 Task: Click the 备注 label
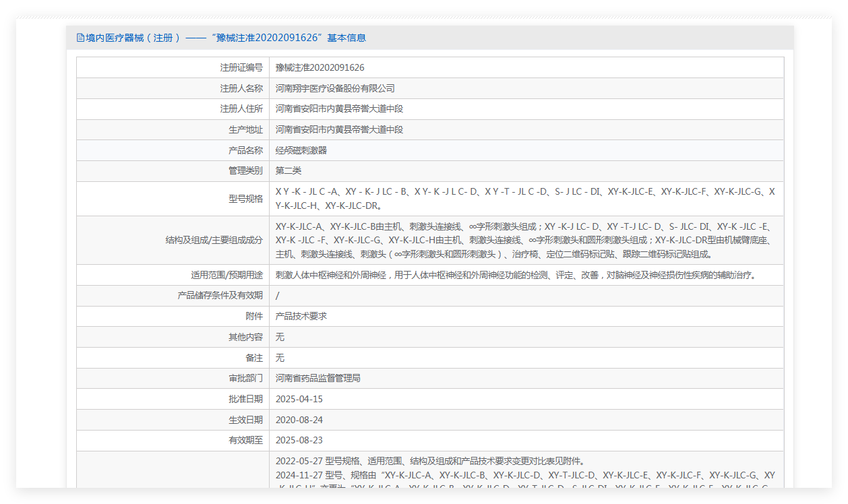[x=254, y=358]
